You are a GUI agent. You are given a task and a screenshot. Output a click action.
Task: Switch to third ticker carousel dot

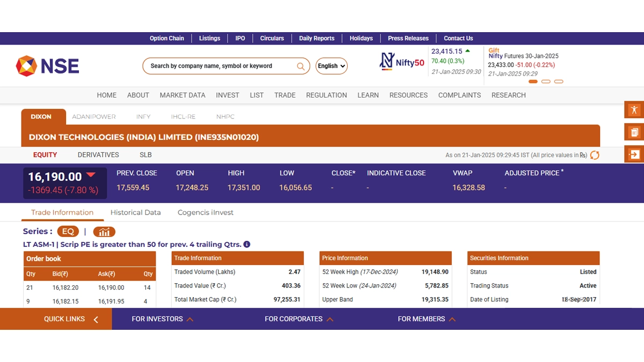pos(559,82)
